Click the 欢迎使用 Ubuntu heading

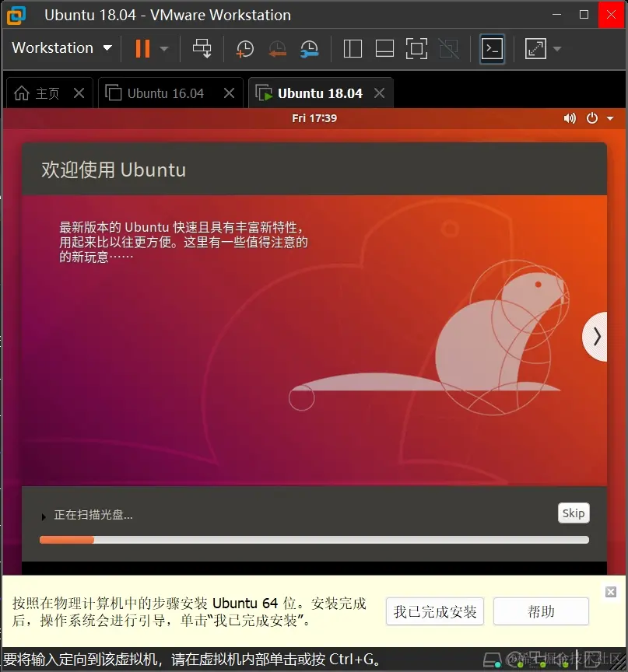pos(114,170)
